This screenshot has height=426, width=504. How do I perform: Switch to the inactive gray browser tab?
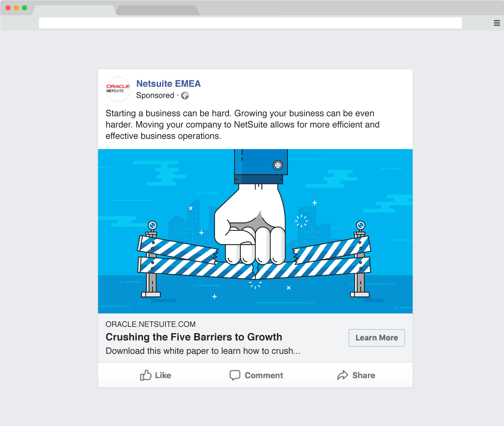158,10
